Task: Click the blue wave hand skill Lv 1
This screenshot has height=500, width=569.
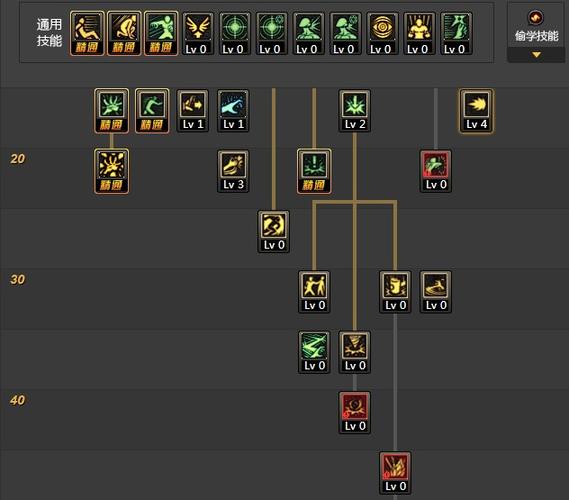Action: (x=233, y=111)
